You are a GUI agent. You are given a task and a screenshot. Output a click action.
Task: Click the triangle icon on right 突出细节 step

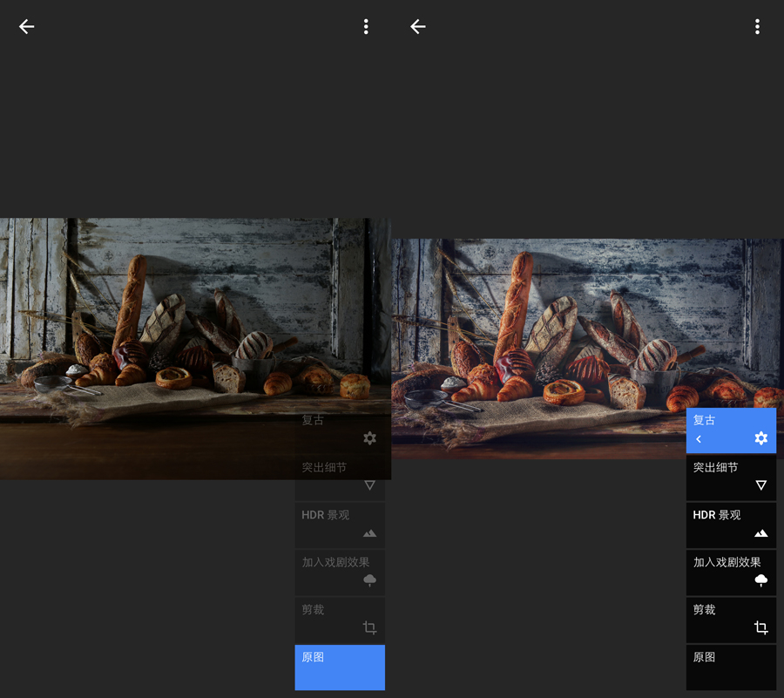click(x=760, y=485)
